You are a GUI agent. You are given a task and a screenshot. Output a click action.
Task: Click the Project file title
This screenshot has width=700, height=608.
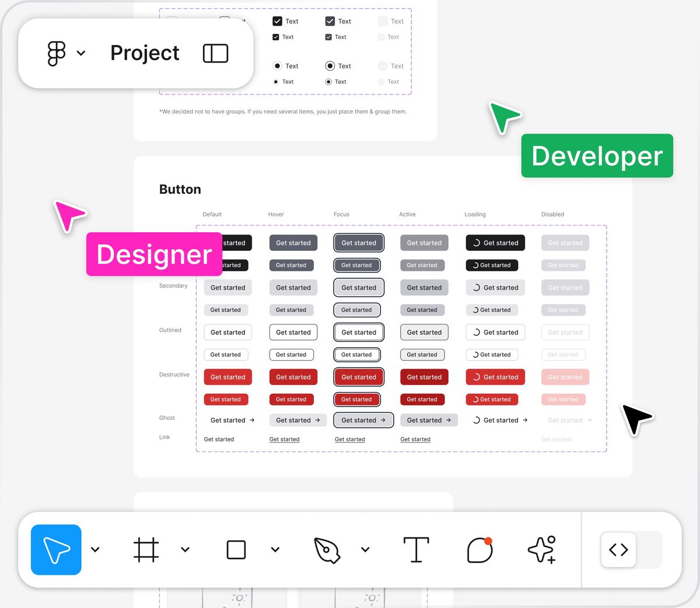tap(145, 53)
